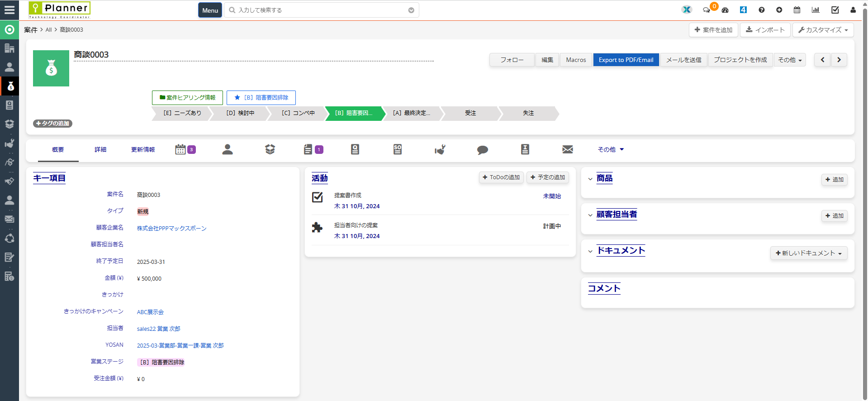Open the emails envelope tab icon
The height and width of the screenshot is (401, 868).
coord(568,149)
